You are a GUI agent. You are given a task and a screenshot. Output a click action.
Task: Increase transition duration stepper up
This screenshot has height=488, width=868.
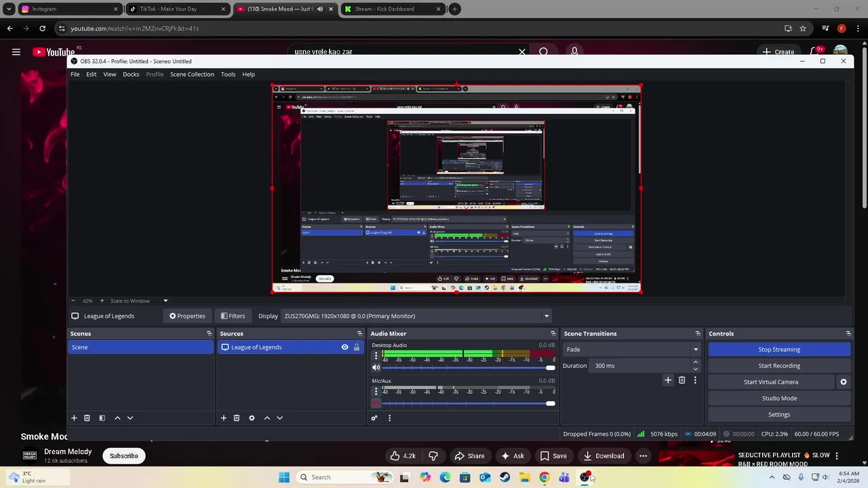point(695,363)
